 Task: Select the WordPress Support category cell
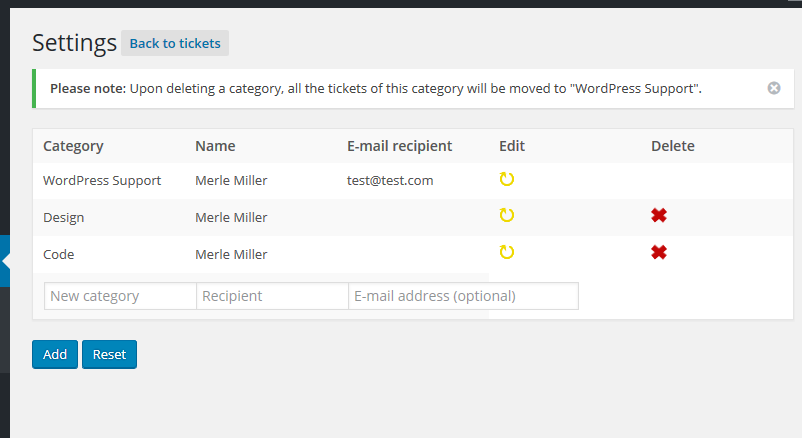[102, 181]
